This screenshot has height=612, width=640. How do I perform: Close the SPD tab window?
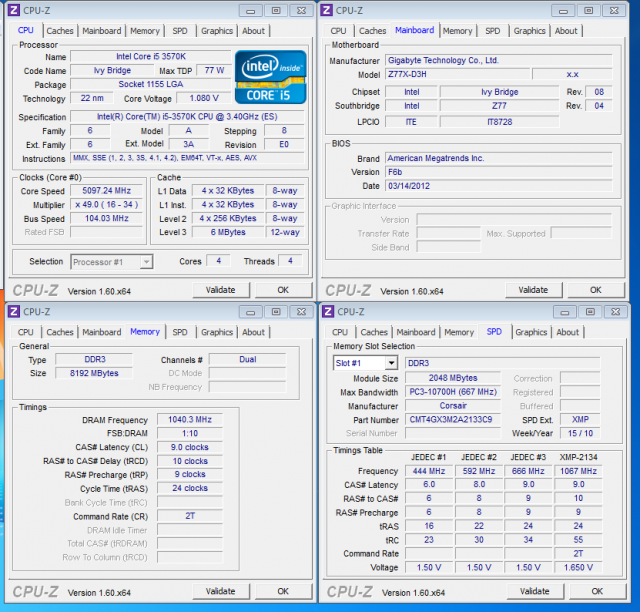point(616,312)
